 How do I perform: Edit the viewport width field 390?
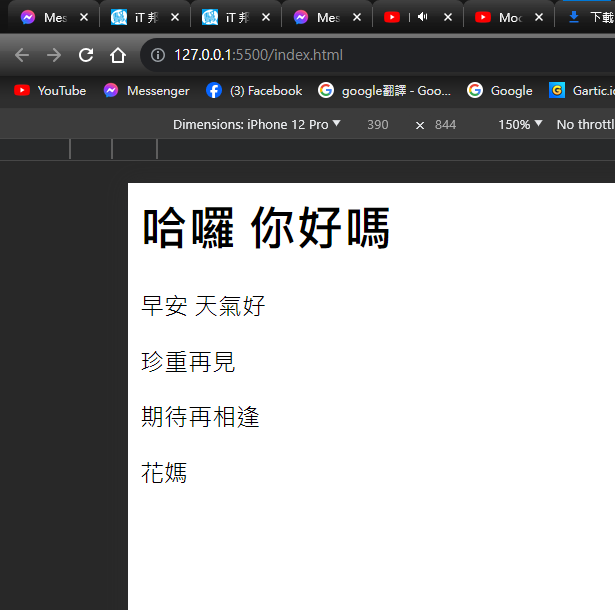click(378, 125)
